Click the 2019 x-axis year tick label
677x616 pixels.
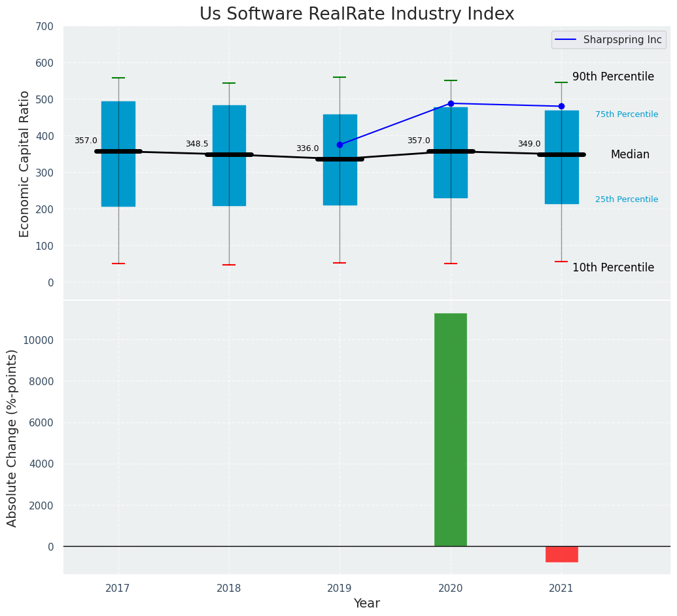(339, 588)
